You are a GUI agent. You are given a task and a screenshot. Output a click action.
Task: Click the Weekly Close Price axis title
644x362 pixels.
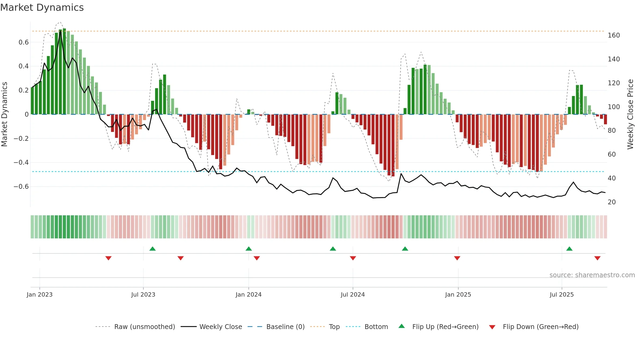point(630,114)
